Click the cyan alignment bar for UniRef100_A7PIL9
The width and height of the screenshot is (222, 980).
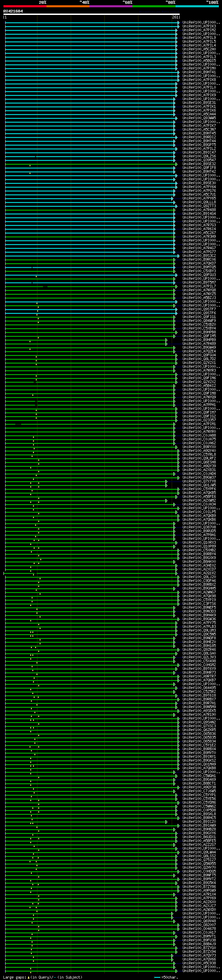tap(90, 38)
